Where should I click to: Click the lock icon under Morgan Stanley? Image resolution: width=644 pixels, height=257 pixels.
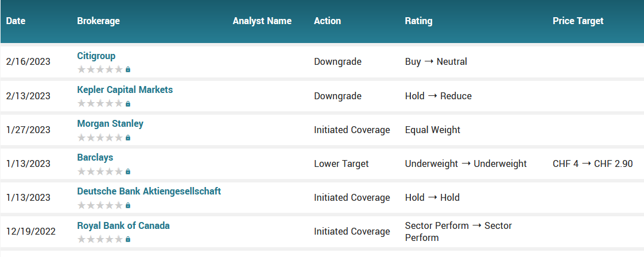point(128,138)
